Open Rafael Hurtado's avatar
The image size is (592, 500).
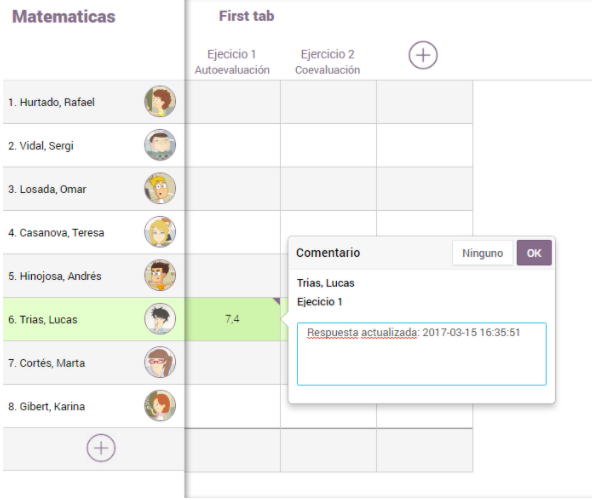coord(160,101)
